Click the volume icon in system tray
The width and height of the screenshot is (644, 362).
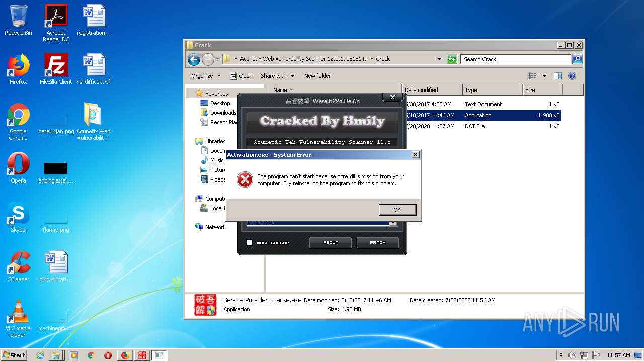(572, 355)
